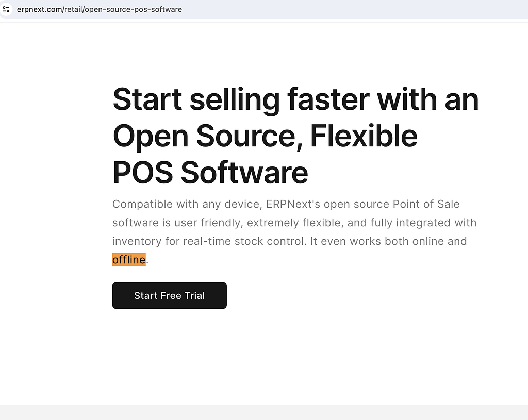528x420 pixels.
Task: Click the subtitle text under the heading
Action: (294, 222)
